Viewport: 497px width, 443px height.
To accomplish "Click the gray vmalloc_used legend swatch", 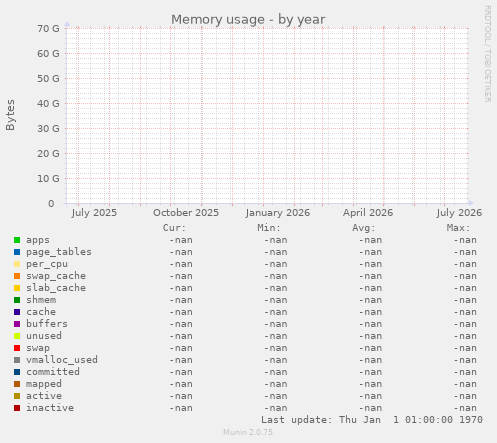I will 17,360.
